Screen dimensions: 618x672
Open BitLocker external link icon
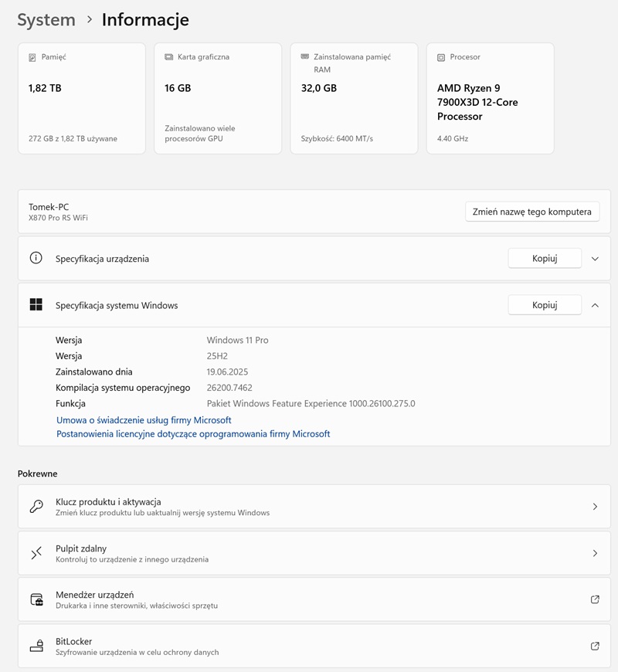click(x=595, y=646)
